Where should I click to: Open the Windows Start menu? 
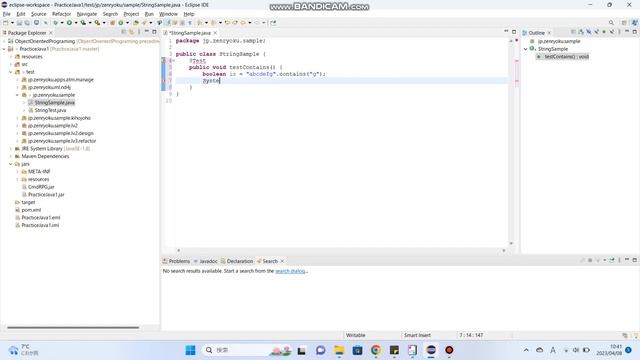pyautogui.click(x=190, y=350)
